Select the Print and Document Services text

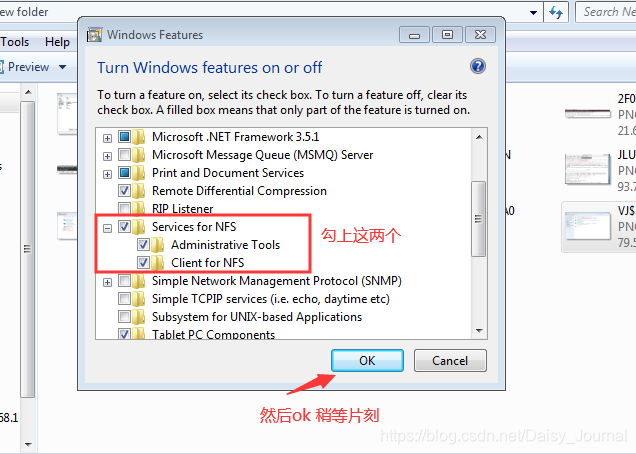(228, 173)
